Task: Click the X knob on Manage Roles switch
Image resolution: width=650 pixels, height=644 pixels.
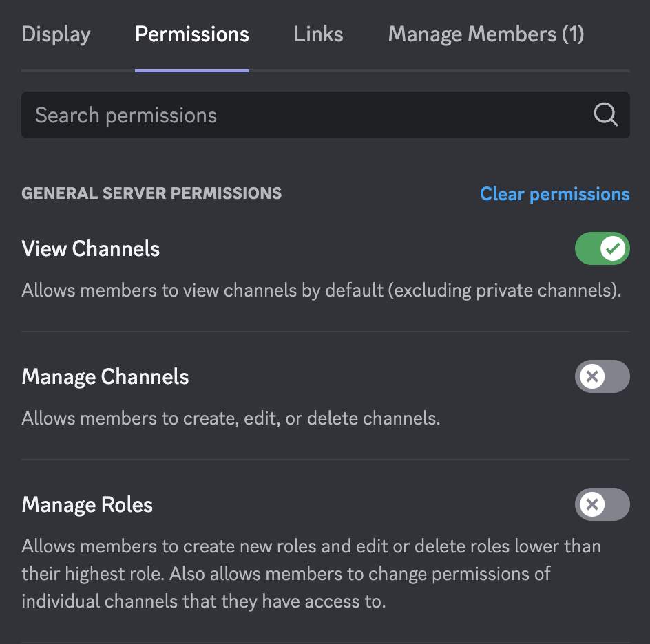Action: [x=592, y=504]
